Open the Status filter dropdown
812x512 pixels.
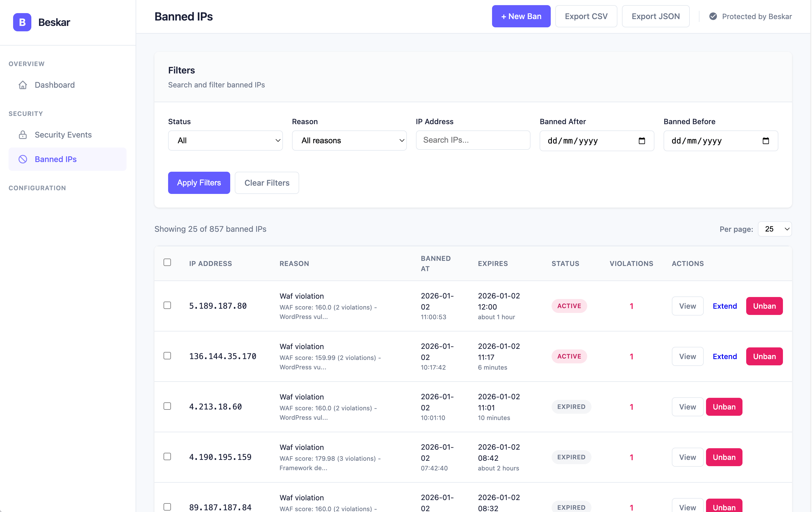225,141
